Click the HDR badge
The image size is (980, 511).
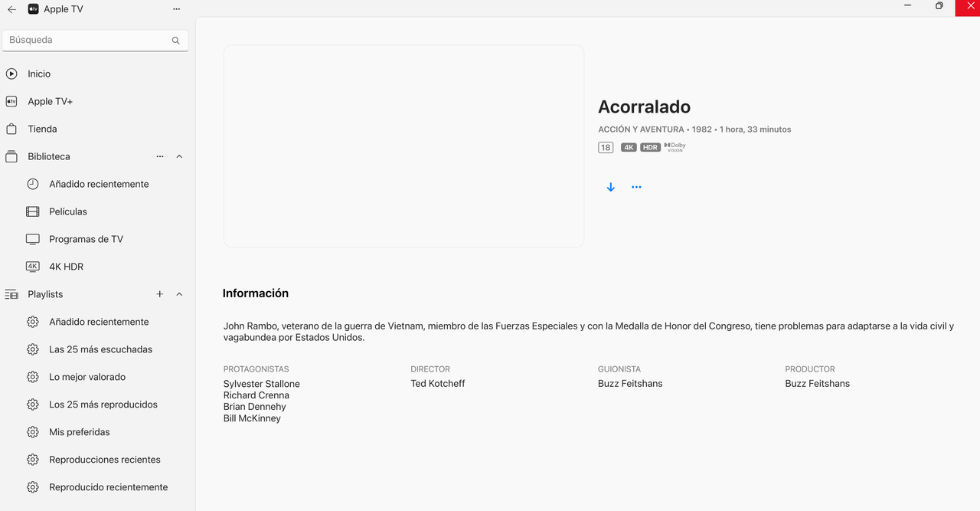[x=650, y=148]
